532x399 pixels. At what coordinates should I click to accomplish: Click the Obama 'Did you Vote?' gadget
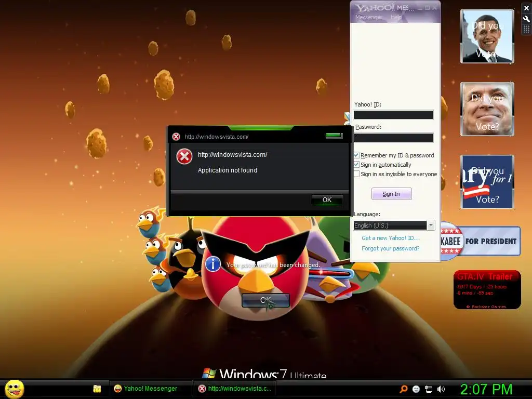487,36
